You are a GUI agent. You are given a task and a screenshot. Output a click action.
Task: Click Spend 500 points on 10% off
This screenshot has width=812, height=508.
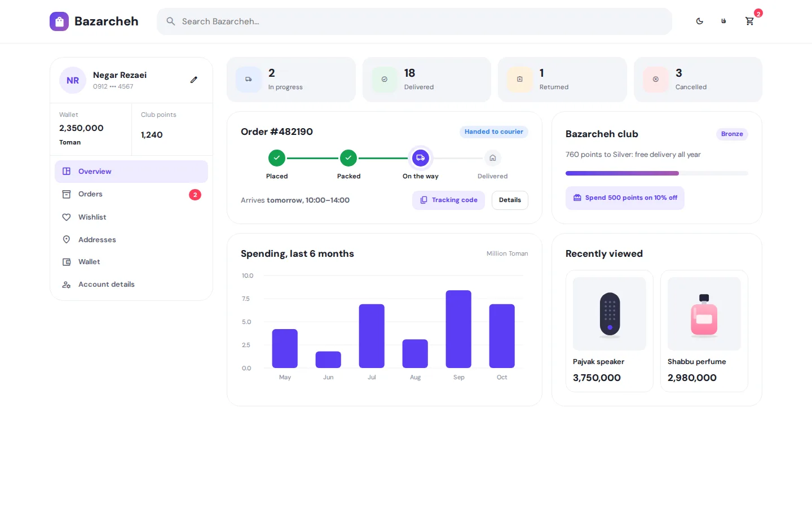coord(625,198)
